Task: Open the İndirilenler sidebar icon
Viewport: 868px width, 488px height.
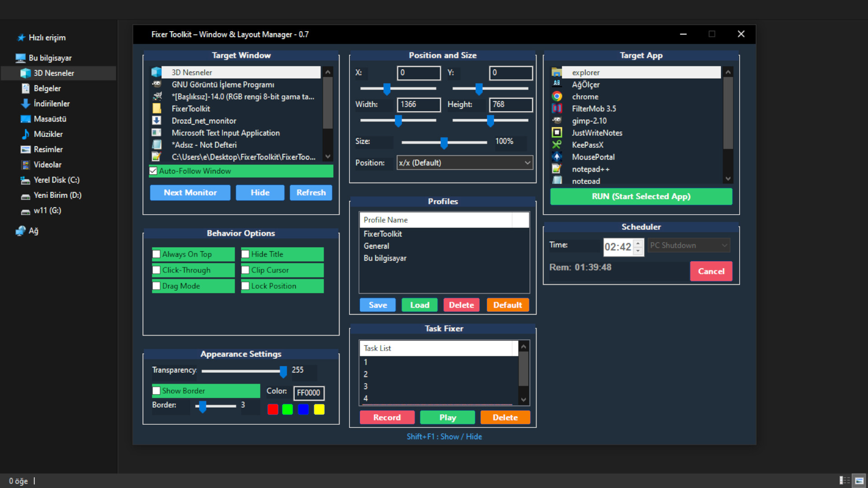Action: point(25,103)
